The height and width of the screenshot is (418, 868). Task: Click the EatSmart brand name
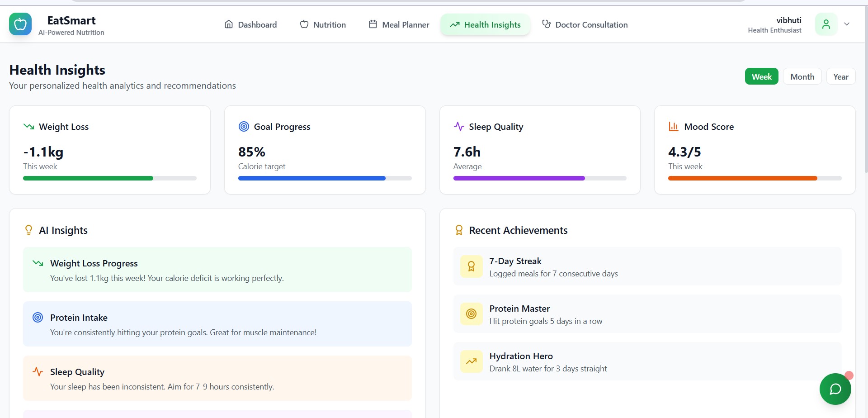[x=71, y=20]
